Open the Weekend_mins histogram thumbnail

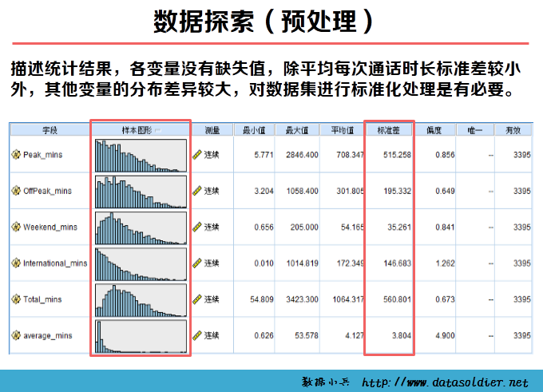(141, 228)
